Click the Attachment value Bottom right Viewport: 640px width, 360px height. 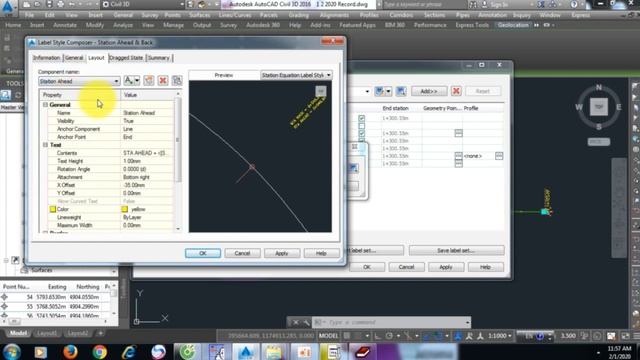pos(147,177)
